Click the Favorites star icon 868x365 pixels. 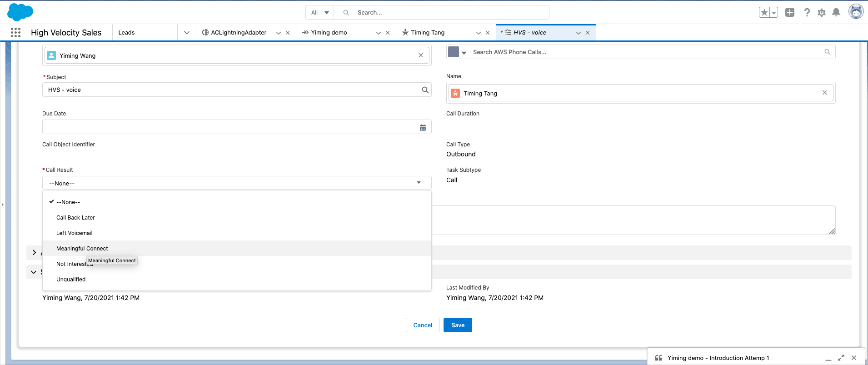[x=764, y=13]
